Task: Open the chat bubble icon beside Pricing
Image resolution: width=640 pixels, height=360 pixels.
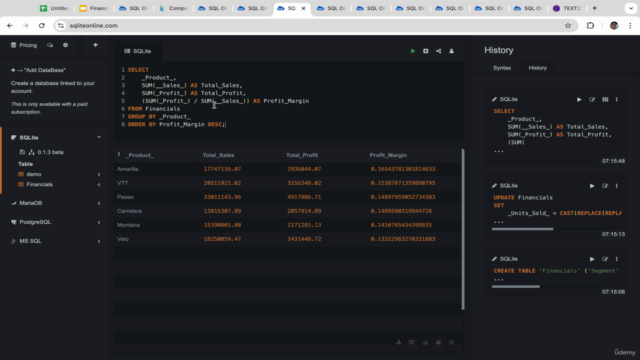Action: point(50,45)
